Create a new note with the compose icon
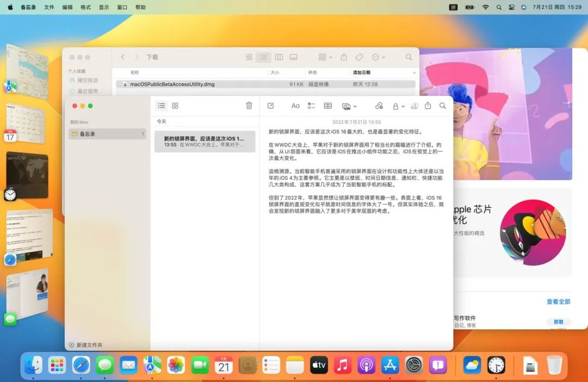Screen dimensions: 588x382 tap(271, 106)
